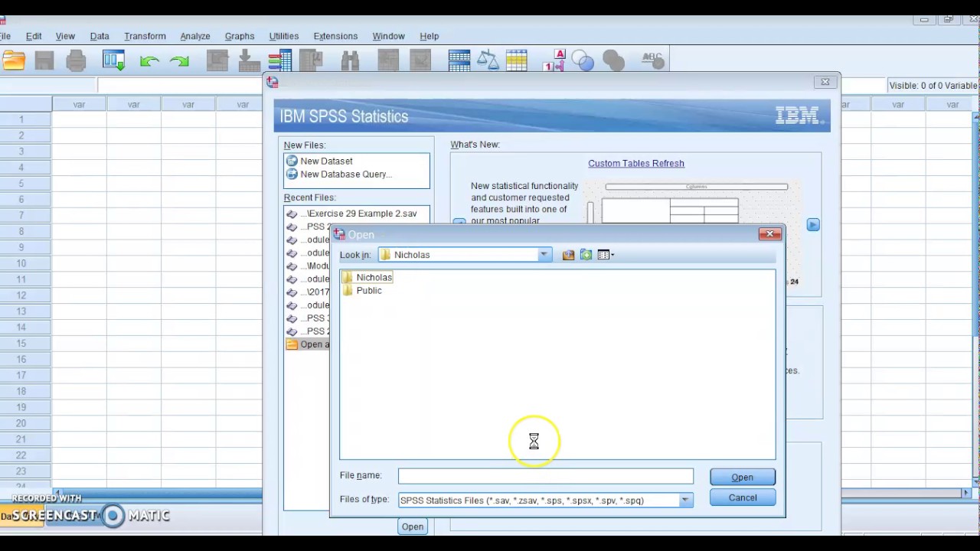980x551 pixels.
Task: Click the Print toolbar icon
Action: (76, 60)
